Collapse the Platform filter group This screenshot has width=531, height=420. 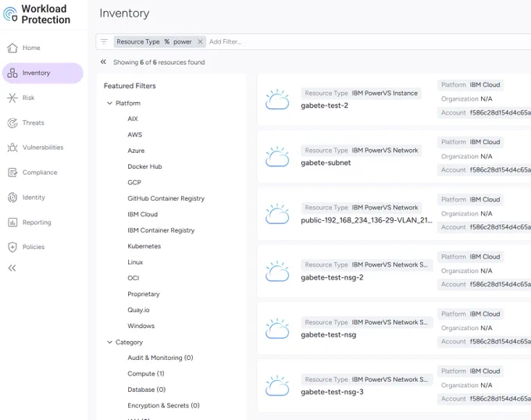(x=110, y=103)
